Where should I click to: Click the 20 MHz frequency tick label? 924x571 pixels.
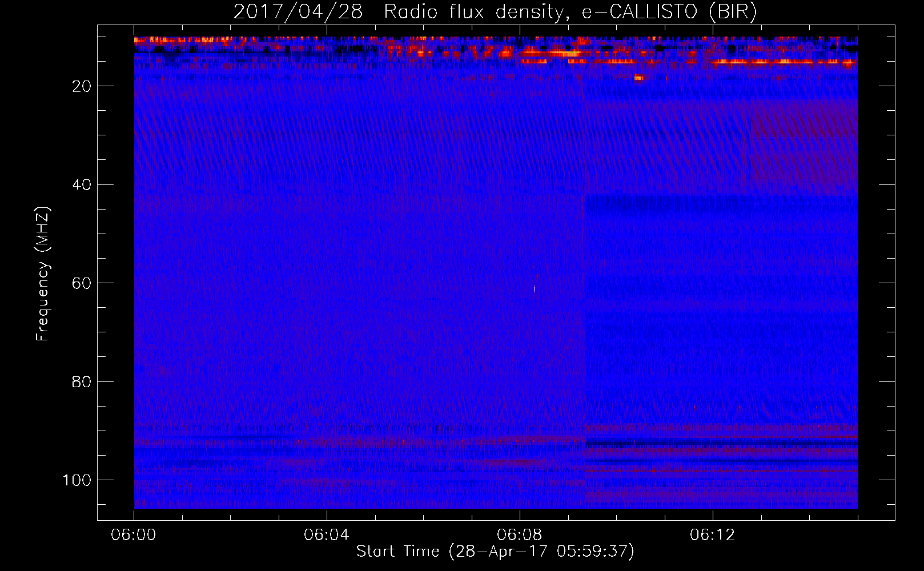point(82,86)
